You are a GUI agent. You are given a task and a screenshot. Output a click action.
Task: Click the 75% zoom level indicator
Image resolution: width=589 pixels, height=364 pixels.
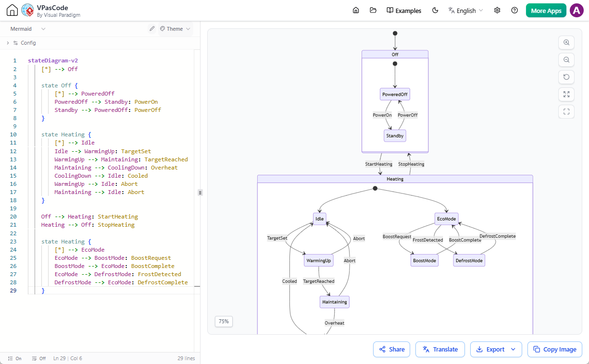(224, 321)
